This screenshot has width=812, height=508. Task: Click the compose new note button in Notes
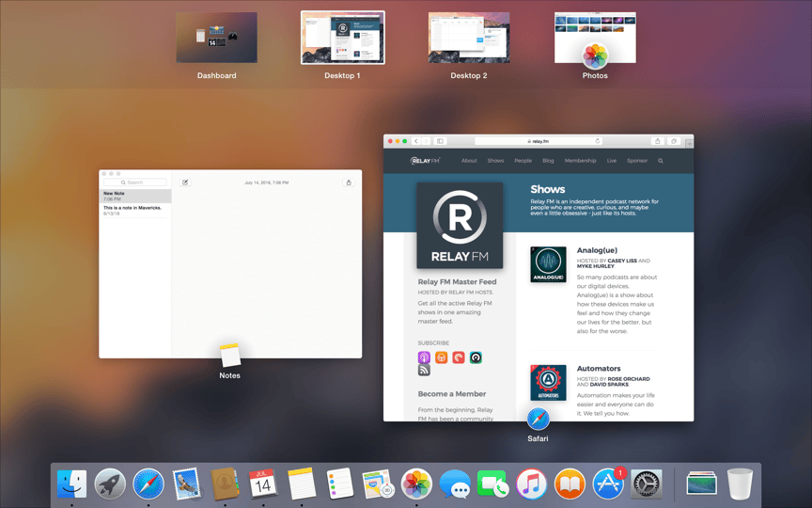pyautogui.click(x=185, y=183)
